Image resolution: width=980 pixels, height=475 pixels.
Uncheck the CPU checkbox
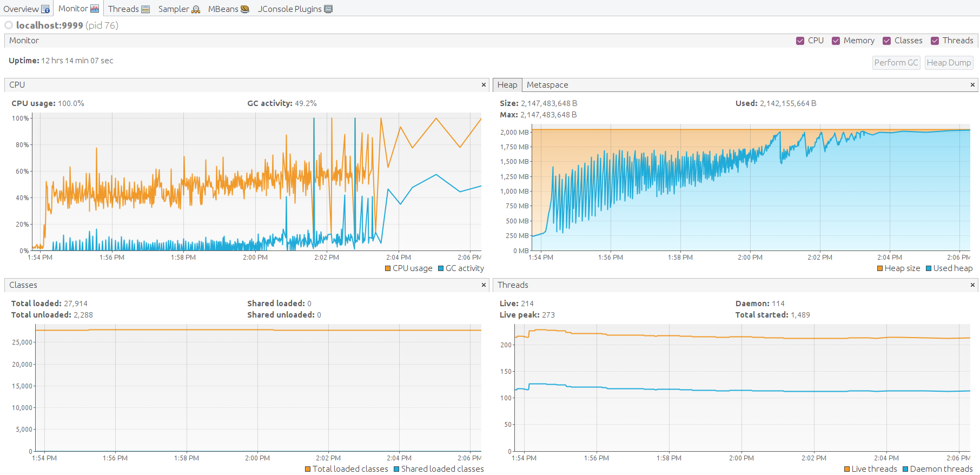tap(800, 41)
